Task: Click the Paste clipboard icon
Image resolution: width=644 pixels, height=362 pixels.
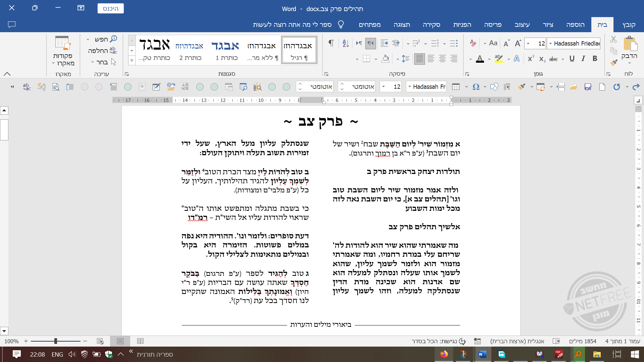Action: [630, 44]
